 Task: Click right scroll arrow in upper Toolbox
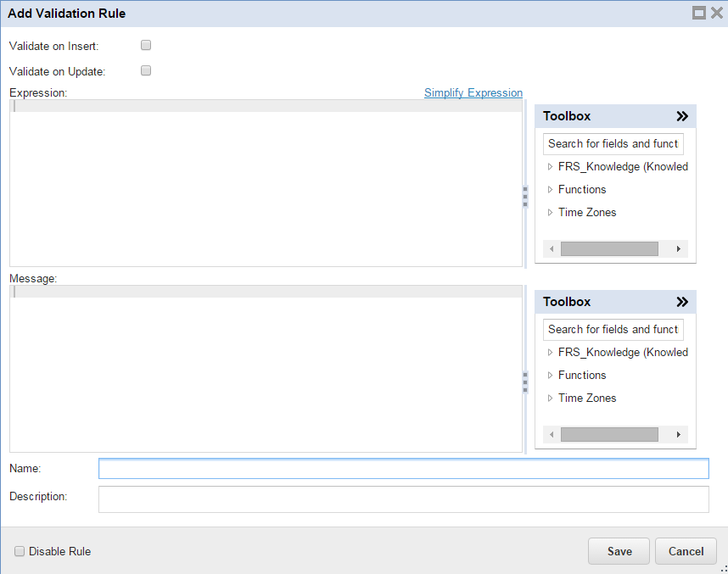click(678, 249)
